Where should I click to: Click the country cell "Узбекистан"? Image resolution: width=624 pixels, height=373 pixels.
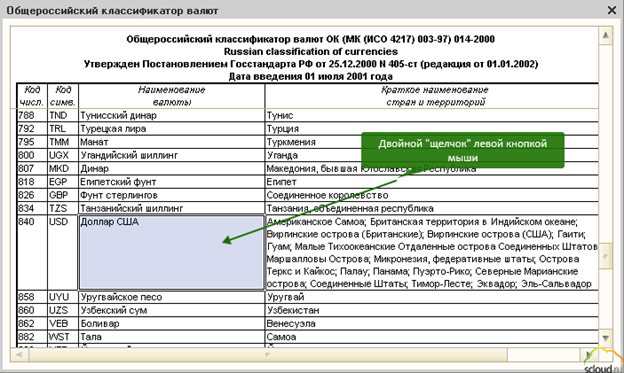432,310
